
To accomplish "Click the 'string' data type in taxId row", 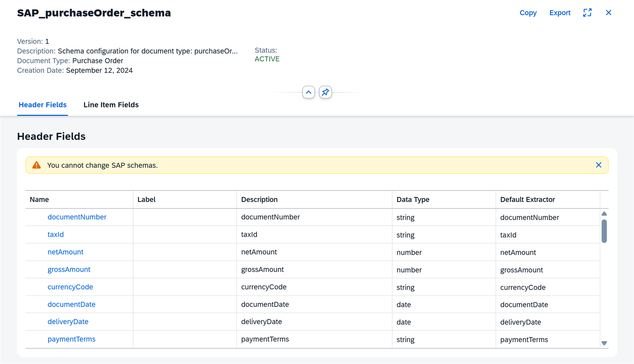I will 405,235.
